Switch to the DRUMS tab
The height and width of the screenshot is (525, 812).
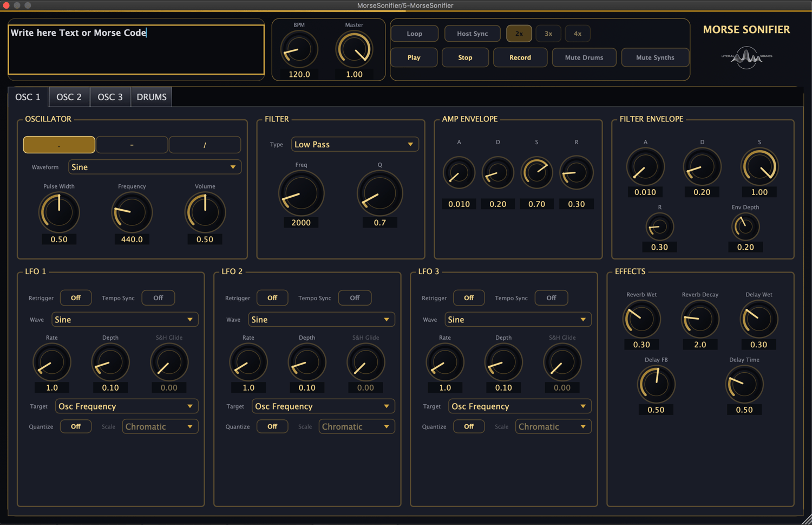coord(152,97)
